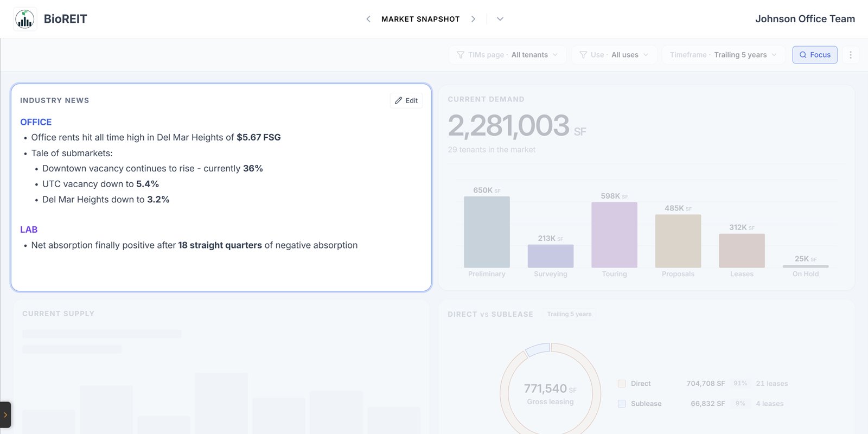Edit the Industry News card

(406, 100)
